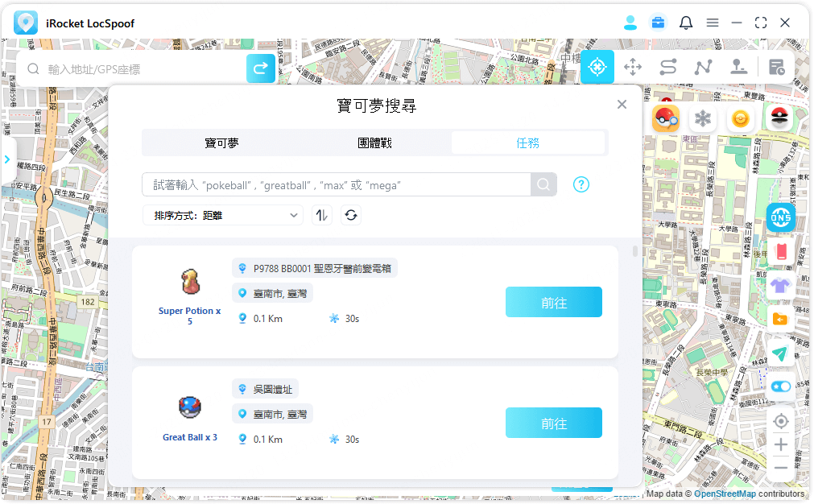Expand the left side panel arrow

pyautogui.click(x=7, y=159)
